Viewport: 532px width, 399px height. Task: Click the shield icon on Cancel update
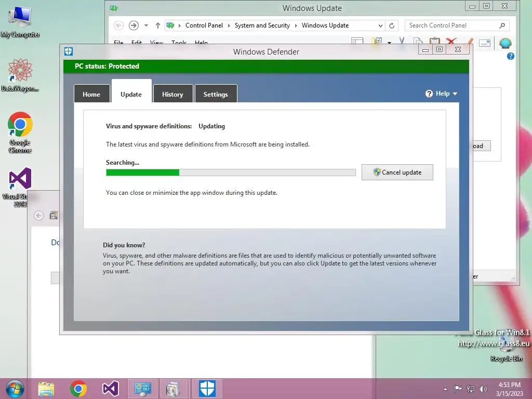(x=377, y=172)
